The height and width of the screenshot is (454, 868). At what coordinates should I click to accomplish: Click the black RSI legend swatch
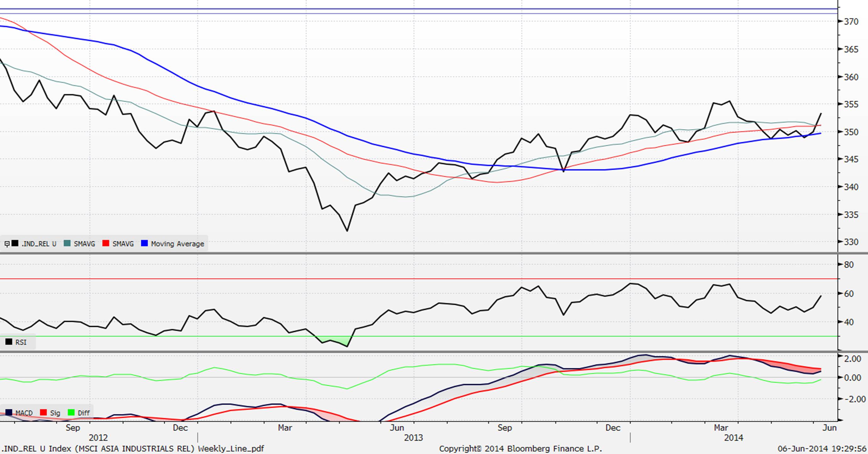[x=9, y=342]
